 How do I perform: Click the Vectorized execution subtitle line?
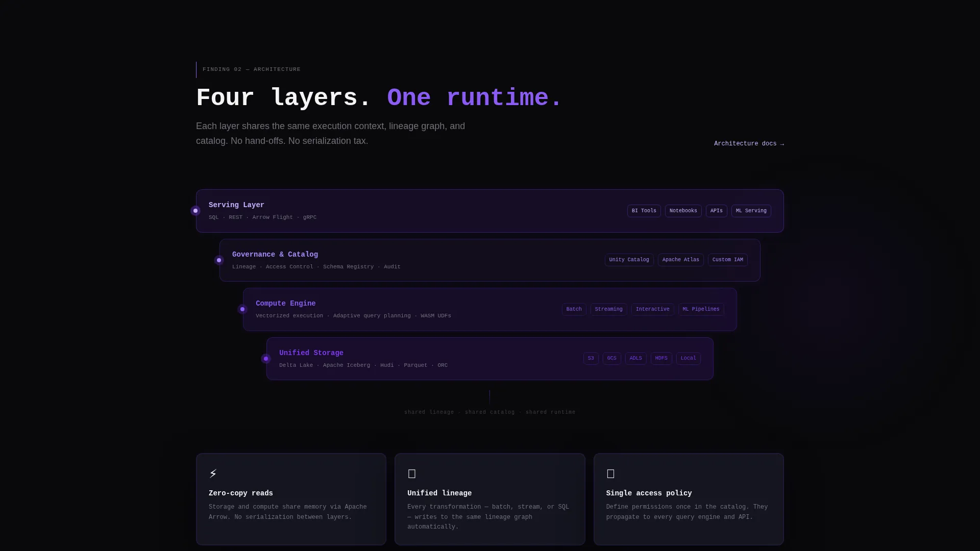point(353,316)
